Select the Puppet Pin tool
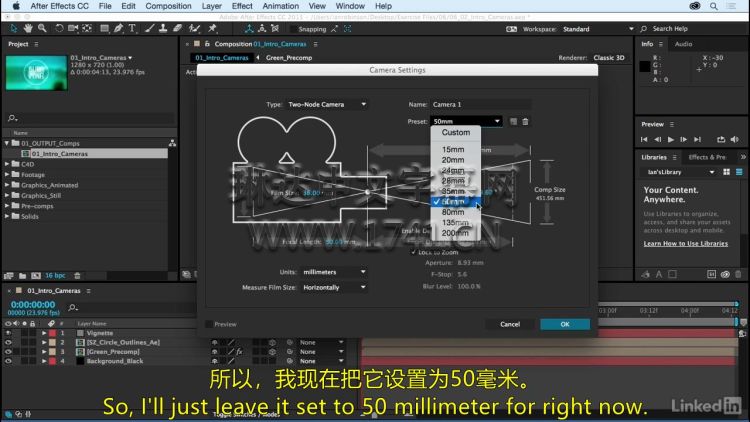 point(212,29)
